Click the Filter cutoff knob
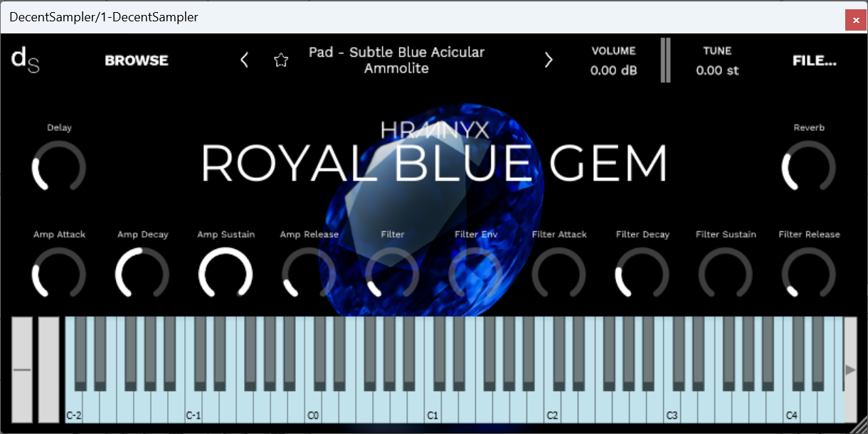Image resolution: width=868 pixels, height=434 pixels. coord(392,274)
